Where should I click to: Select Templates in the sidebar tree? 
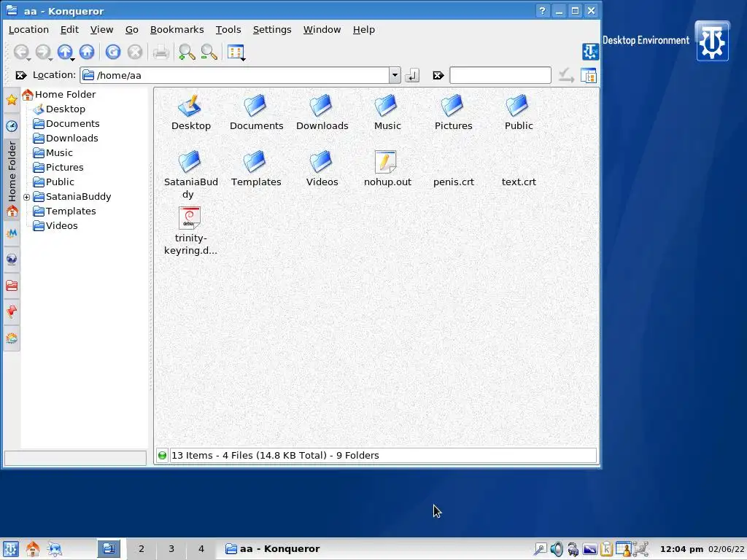(x=65, y=211)
